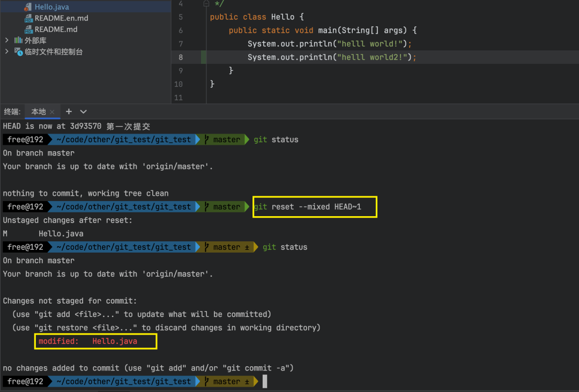Click the README.md markdown file icon
This screenshot has height=392, width=579.
click(28, 29)
